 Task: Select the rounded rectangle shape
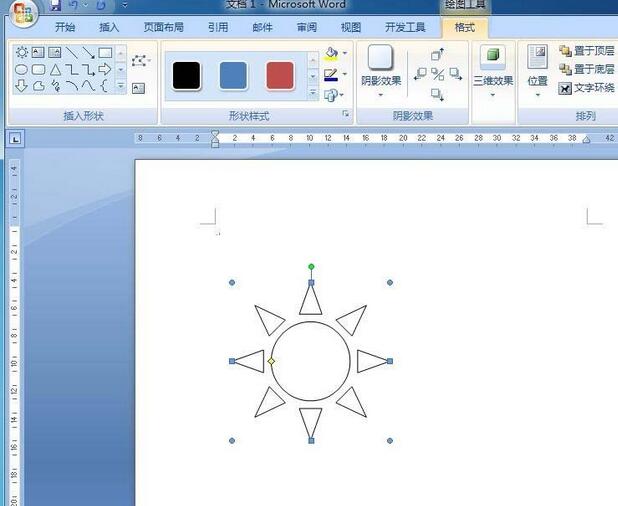38,69
